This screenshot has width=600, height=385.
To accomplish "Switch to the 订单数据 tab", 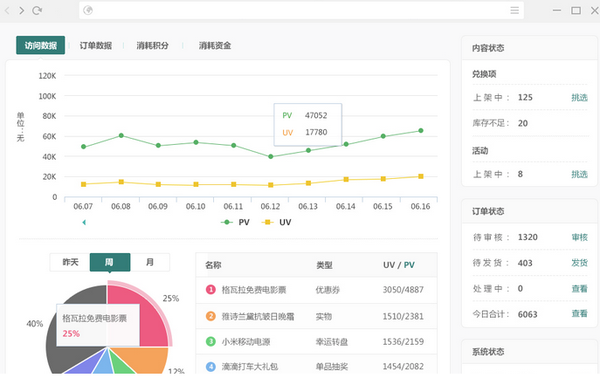I will (96, 46).
